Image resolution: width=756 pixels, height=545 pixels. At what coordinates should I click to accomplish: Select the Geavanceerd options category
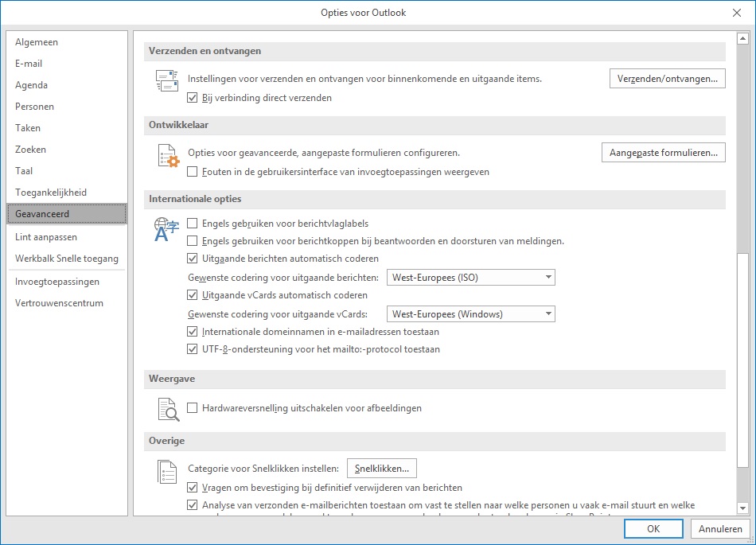67,214
